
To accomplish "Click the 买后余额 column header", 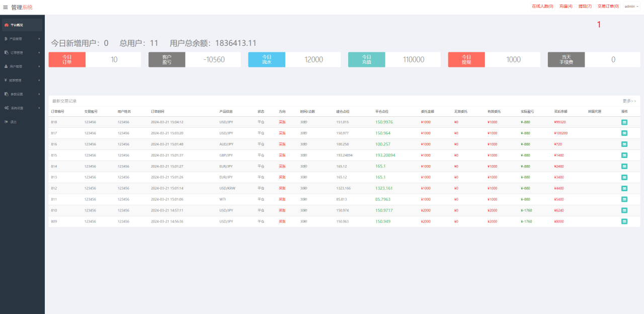I will tap(561, 111).
